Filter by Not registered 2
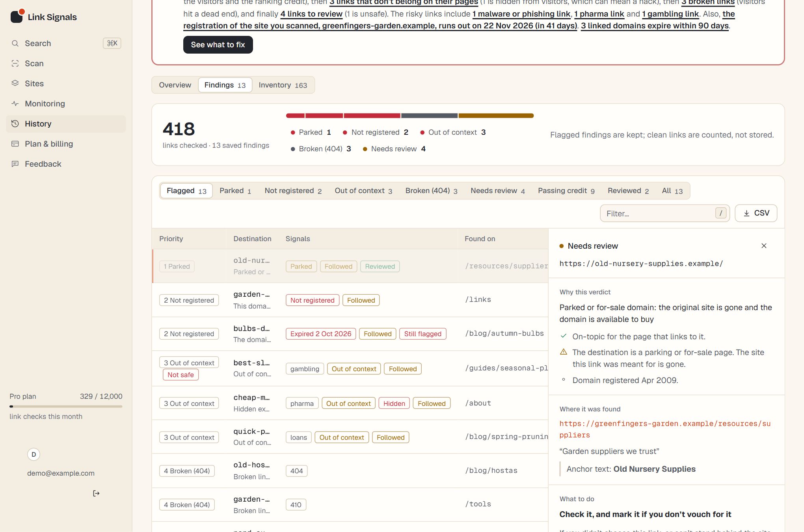This screenshot has width=804, height=532. pyautogui.click(x=293, y=191)
